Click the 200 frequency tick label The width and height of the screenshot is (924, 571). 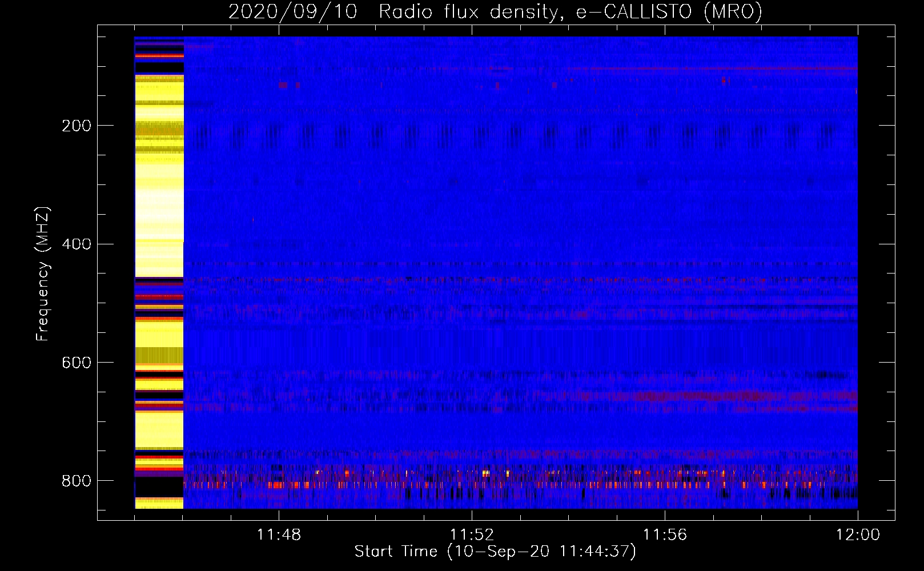(77, 126)
